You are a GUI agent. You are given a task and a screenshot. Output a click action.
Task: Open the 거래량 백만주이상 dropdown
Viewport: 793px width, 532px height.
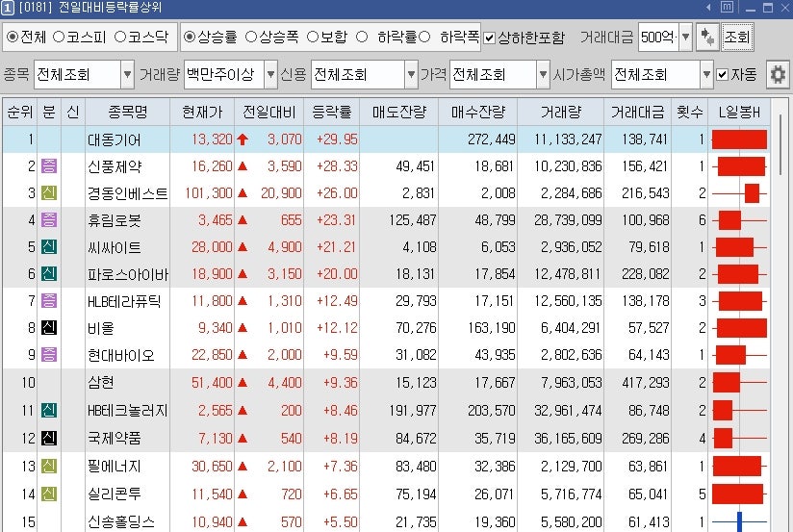pos(270,75)
